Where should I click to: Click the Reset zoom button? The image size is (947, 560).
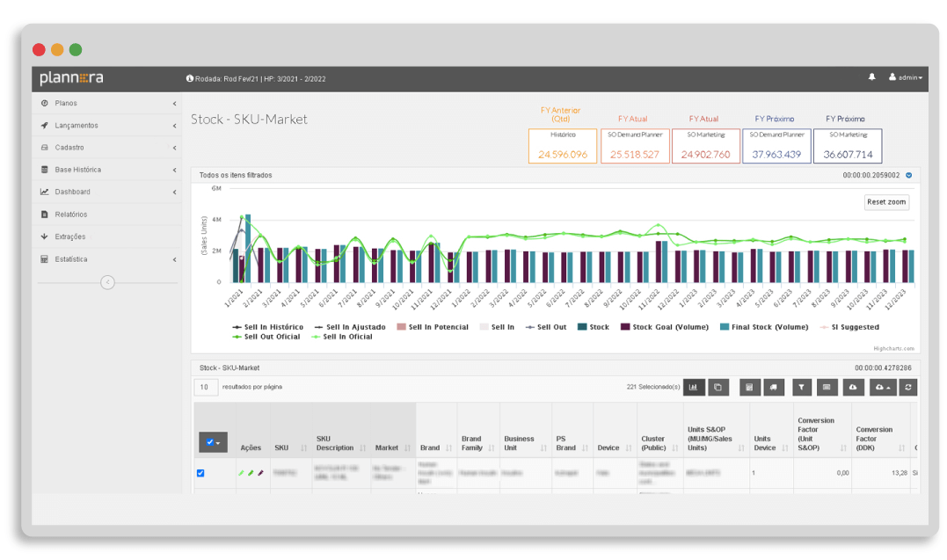pyautogui.click(x=886, y=202)
